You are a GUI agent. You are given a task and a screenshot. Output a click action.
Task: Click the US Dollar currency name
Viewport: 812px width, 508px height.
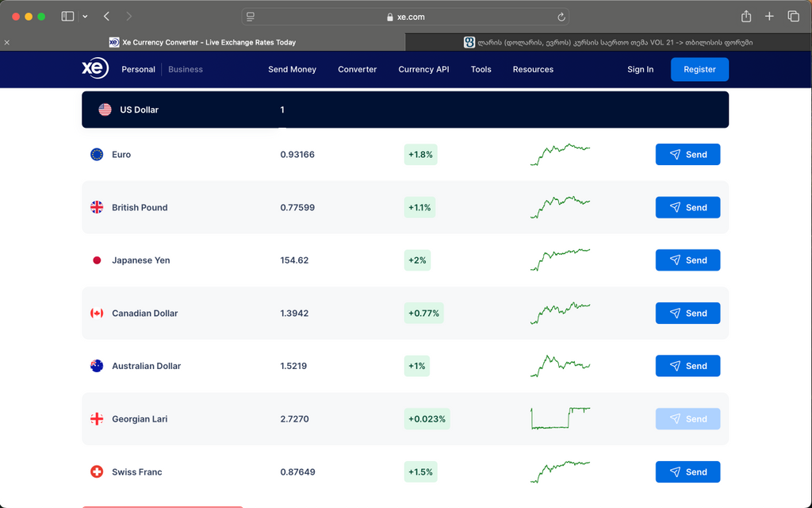click(x=140, y=110)
